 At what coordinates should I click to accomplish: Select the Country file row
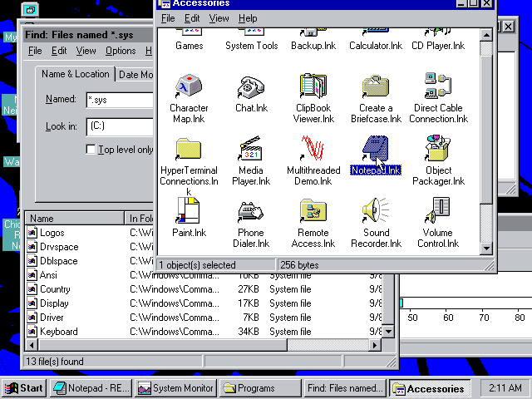pyautogui.click(x=204, y=289)
